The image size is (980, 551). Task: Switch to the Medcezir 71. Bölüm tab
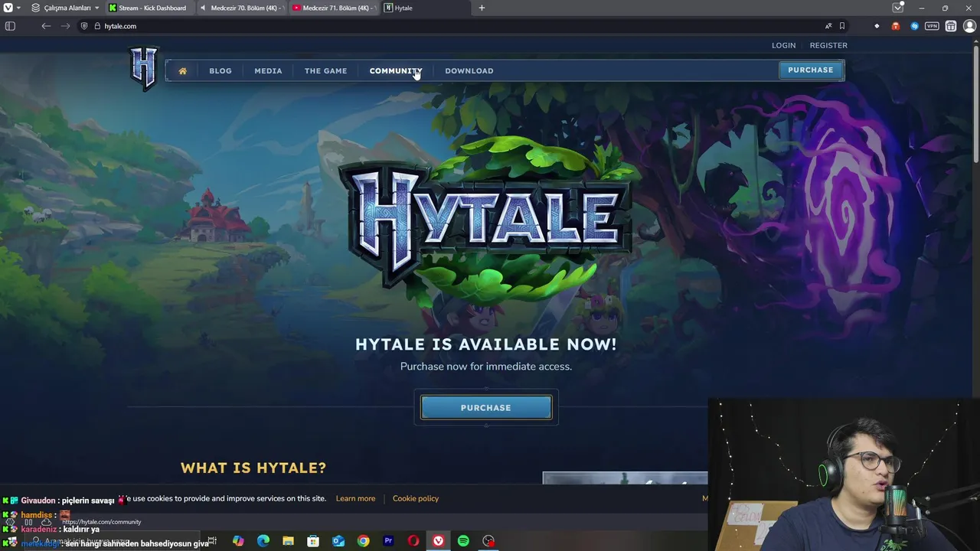point(332,8)
